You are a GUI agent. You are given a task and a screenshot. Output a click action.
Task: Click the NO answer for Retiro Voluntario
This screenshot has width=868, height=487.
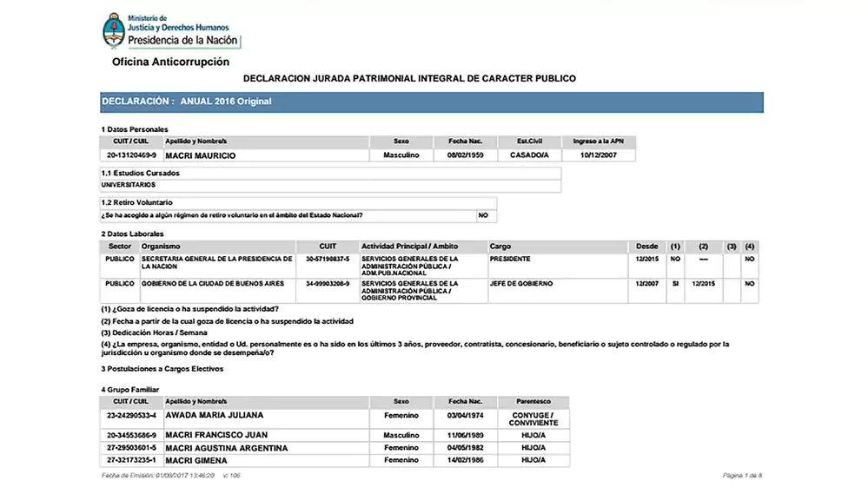coord(483,214)
